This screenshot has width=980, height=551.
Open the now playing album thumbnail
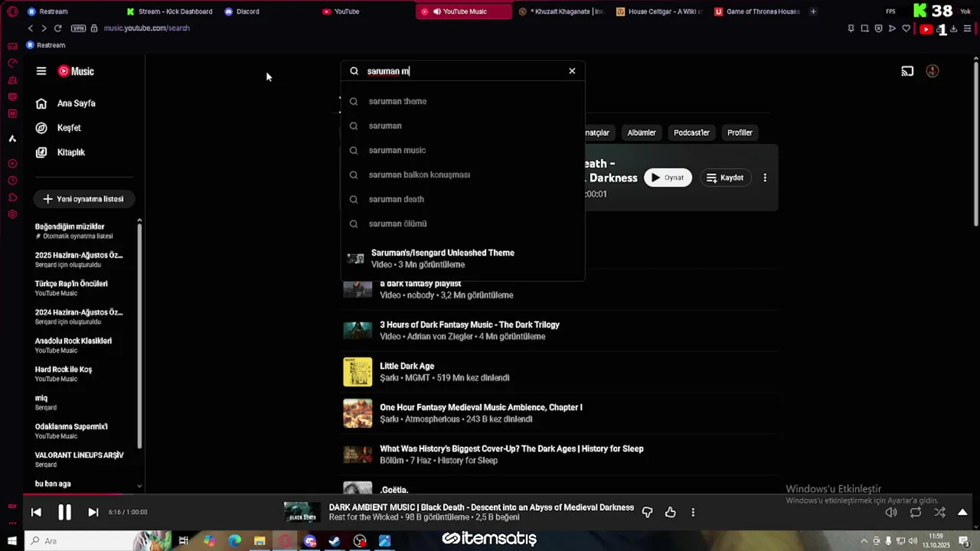coord(302,512)
